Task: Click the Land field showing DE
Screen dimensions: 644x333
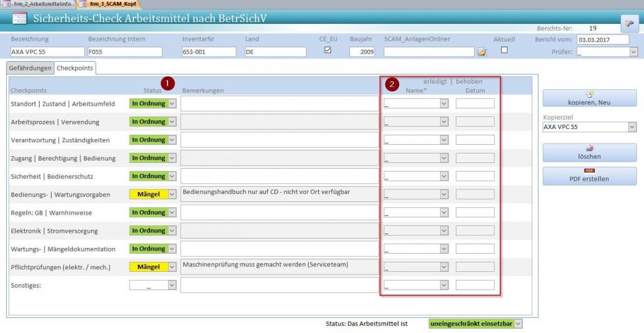Action: tap(276, 52)
